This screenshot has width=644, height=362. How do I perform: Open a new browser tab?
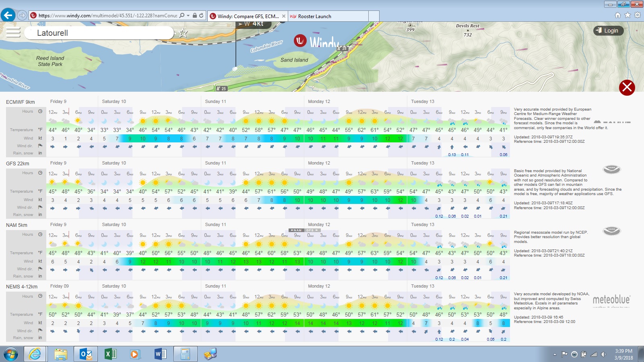[374, 16]
